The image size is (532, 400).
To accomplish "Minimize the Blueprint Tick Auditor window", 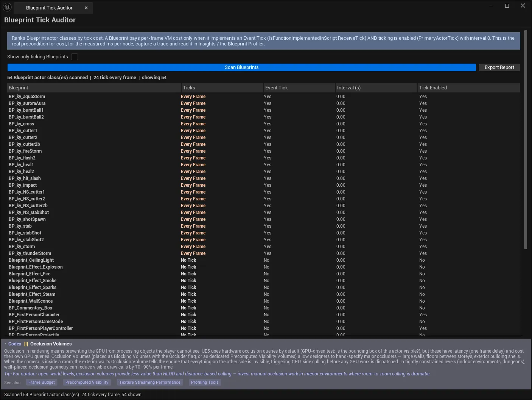I will (x=491, y=6).
